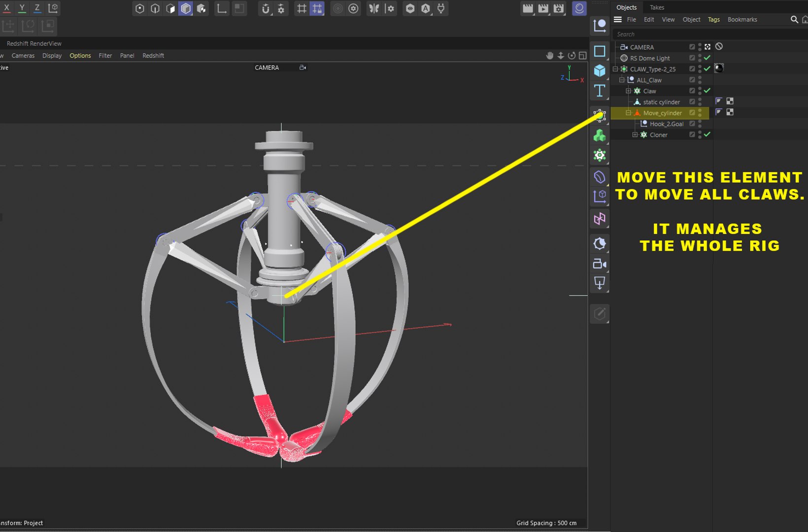Toggle the layer checkbox for Move_cylinder
This screenshot has width=808, height=532.
click(692, 113)
